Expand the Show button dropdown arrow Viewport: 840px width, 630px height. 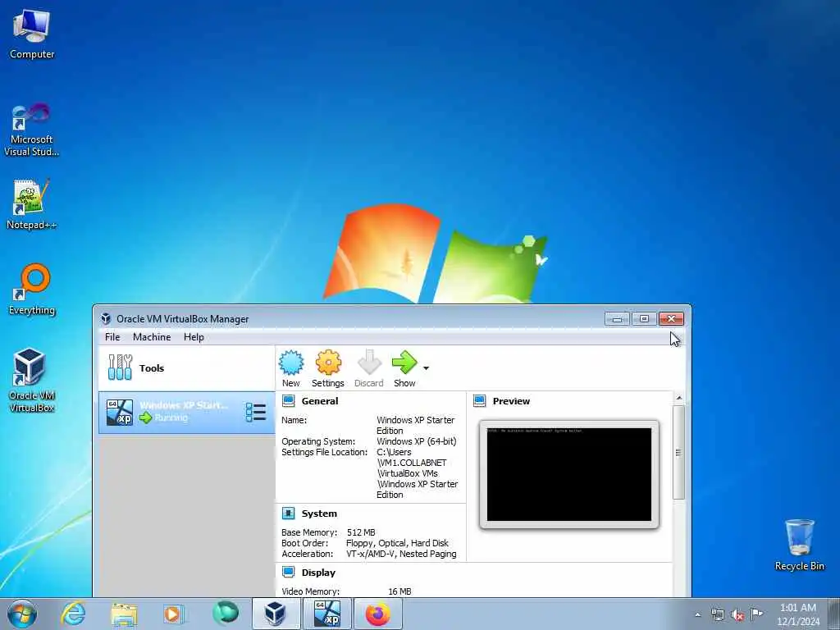426,368
